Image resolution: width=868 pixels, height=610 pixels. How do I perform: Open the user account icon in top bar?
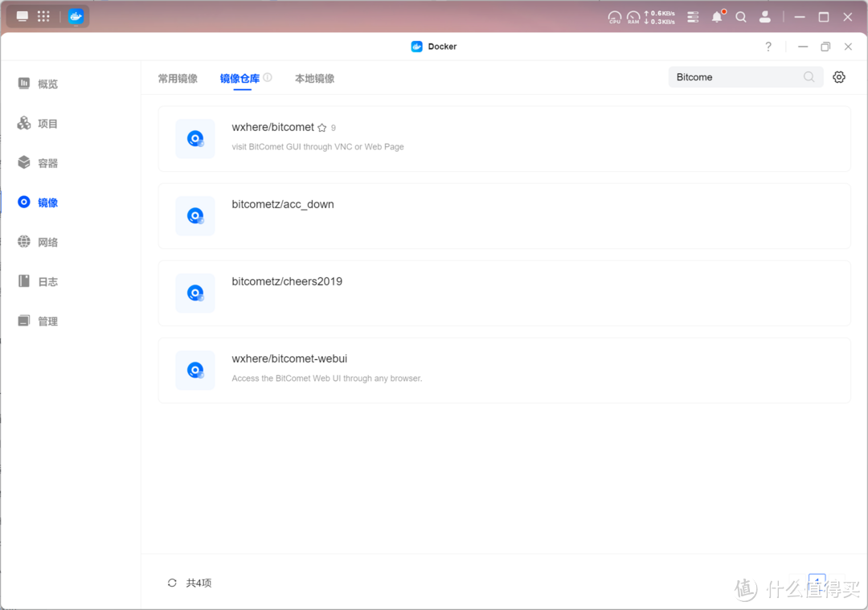pyautogui.click(x=764, y=16)
